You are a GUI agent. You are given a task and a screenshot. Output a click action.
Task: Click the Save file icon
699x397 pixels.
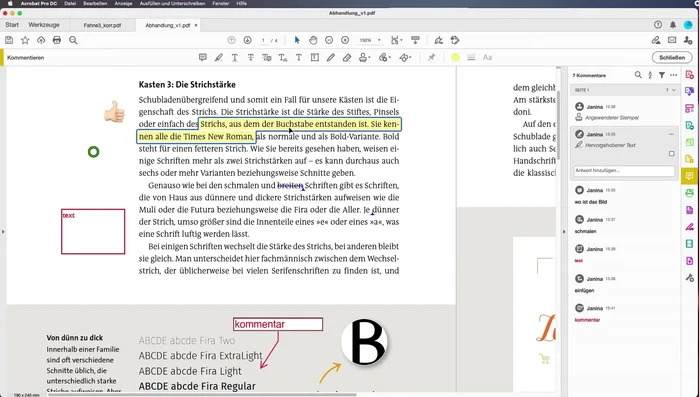(9, 40)
